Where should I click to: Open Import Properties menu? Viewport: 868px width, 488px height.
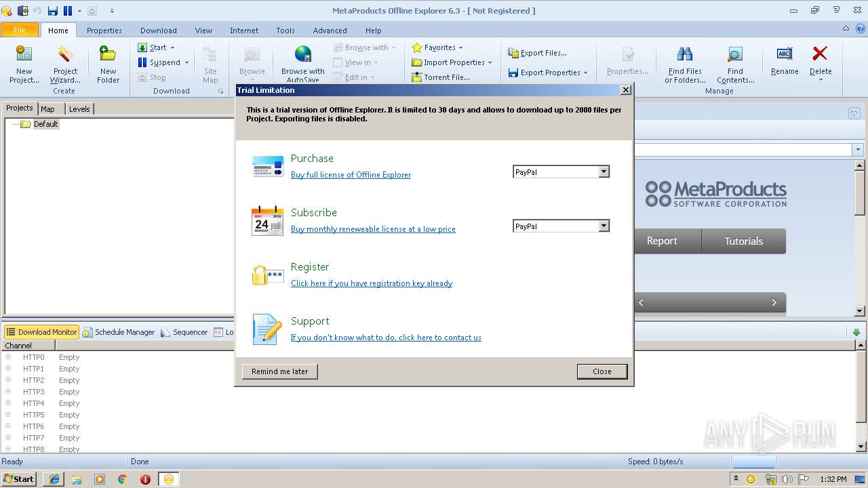pyautogui.click(x=452, y=62)
